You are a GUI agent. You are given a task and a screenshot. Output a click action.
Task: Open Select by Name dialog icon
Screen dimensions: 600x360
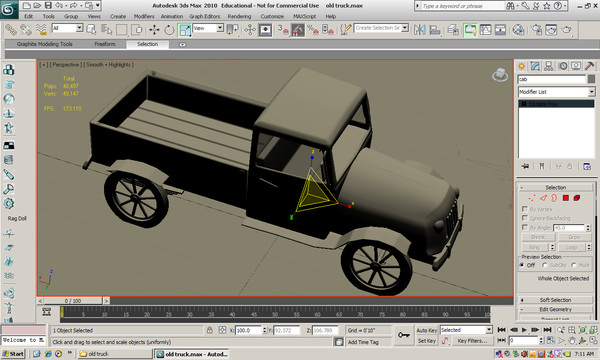[x=106, y=29]
